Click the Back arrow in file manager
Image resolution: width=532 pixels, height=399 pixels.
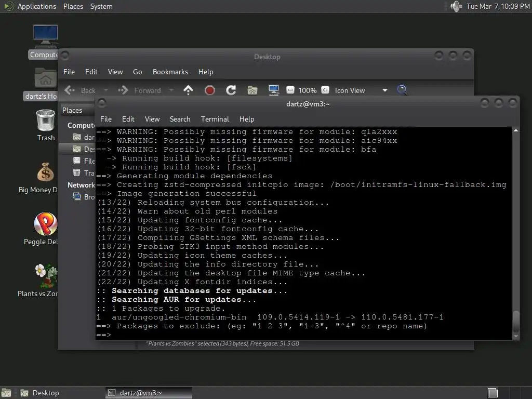pyautogui.click(x=70, y=90)
